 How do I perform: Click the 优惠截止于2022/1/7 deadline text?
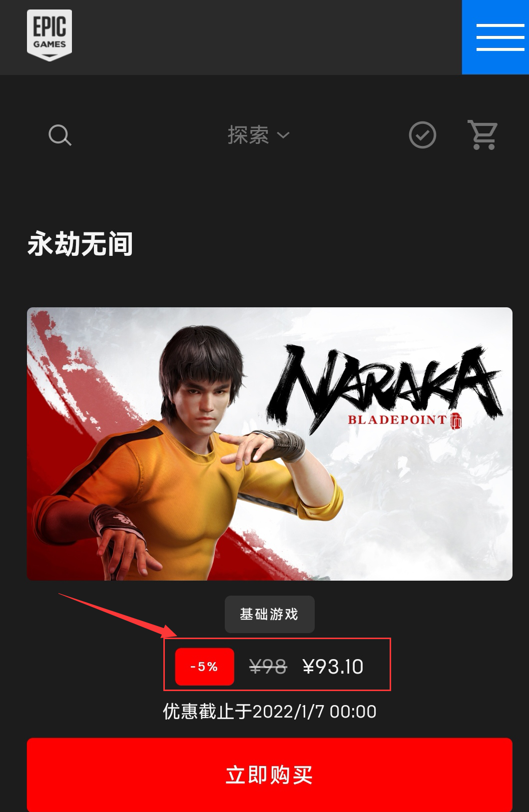click(x=270, y=711)
